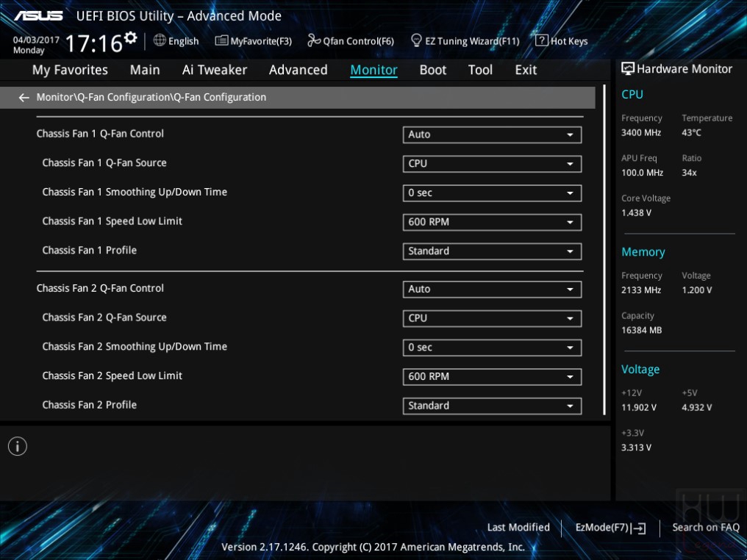This screenshot has width=747, height=560.
Task: Switch to the My Favorites tab
Action: (70, 70)
